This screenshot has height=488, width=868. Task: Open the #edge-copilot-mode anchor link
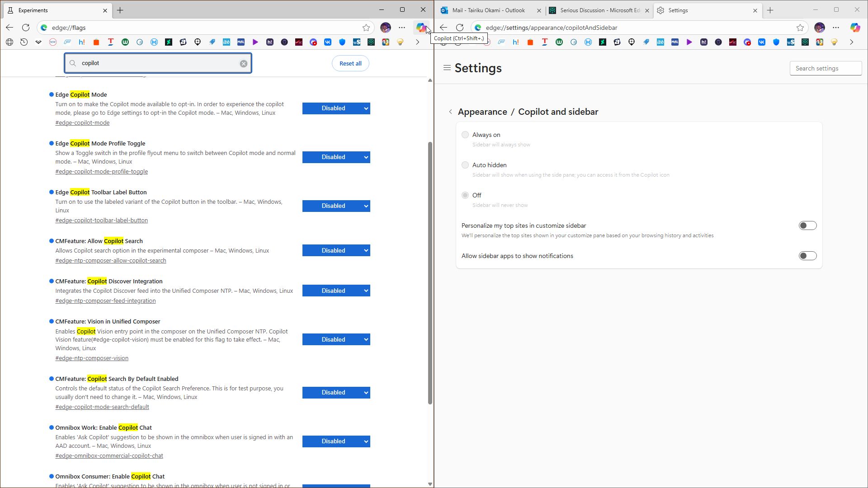pyautogui.click(x=82, y=123)
